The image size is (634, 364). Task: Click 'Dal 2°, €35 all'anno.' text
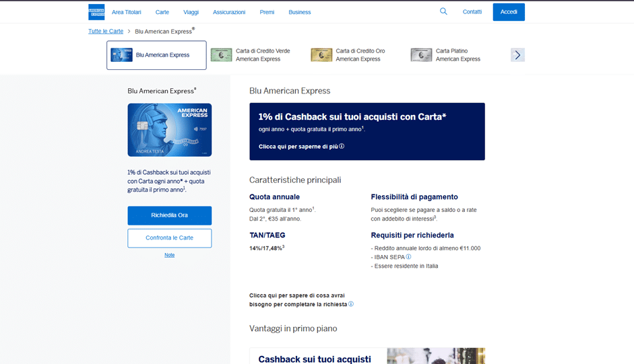pyautogui.click(x=276, y=219)
